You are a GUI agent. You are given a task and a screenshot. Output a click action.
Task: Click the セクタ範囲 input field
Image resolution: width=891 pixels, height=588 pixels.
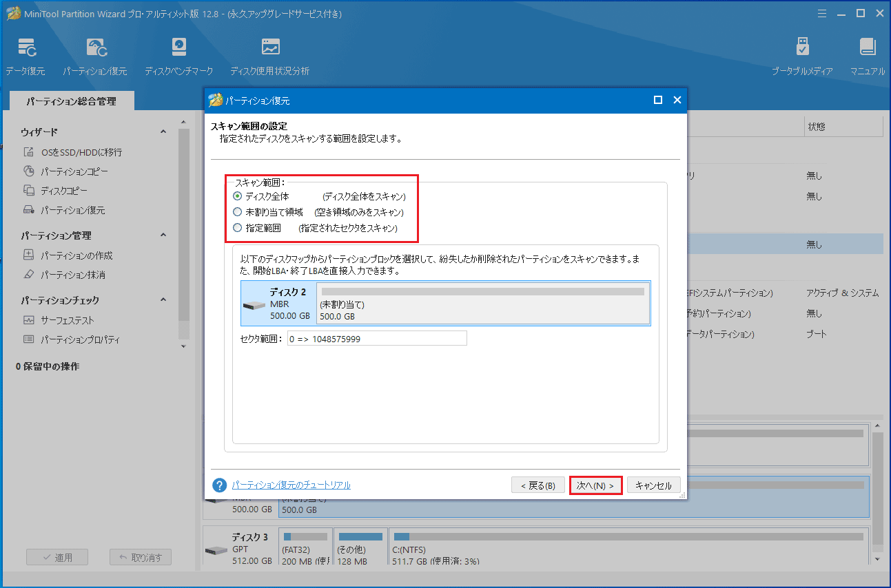pyautogui.click(x=376, y=337)
